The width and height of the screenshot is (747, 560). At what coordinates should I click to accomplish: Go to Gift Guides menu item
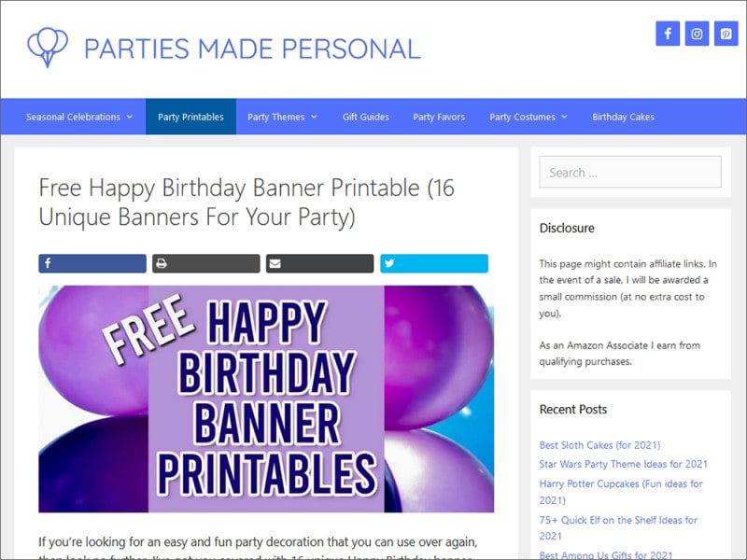coord(366,117)
